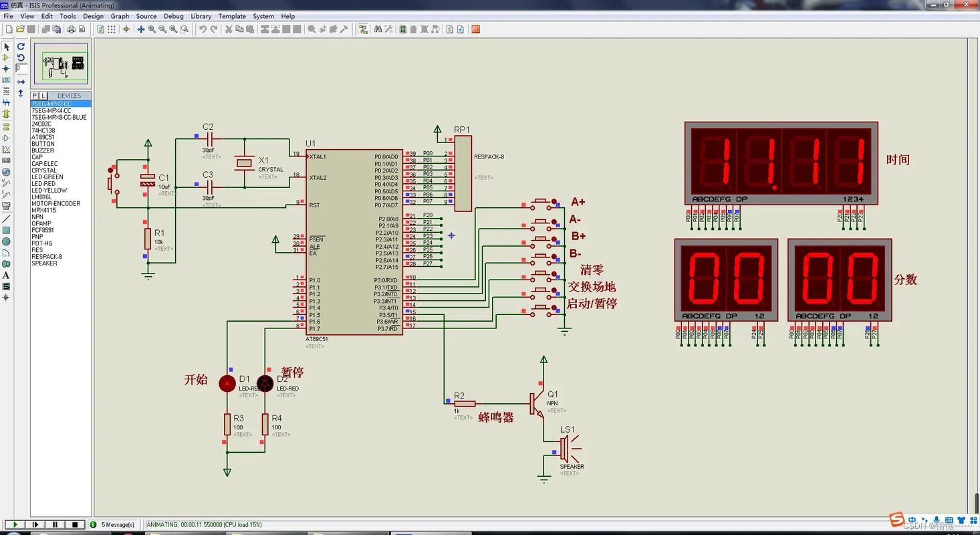980x535 pixels.
Task: Open the Design menu
Action: [93, 16]
